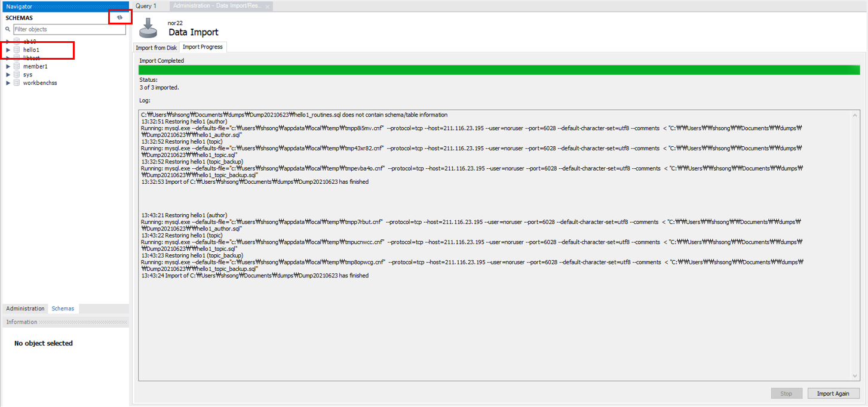Viewport: 868px width, 407px height.
Task: Click the 'Import Completed' label
Action: tap(162, 60)
